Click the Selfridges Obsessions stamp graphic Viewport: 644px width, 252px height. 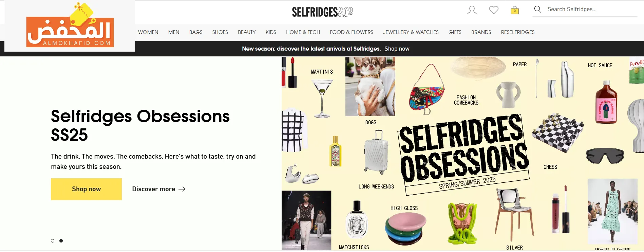464,155
